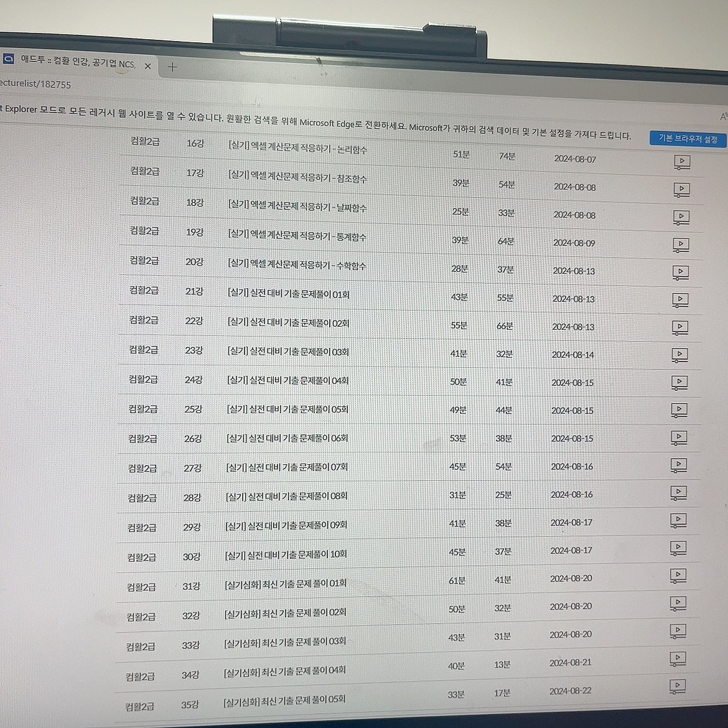Play lecture 22강 기출 문제풀이 02회
The width and height of the screenshot is (728, 728).
tap(680, 328)
